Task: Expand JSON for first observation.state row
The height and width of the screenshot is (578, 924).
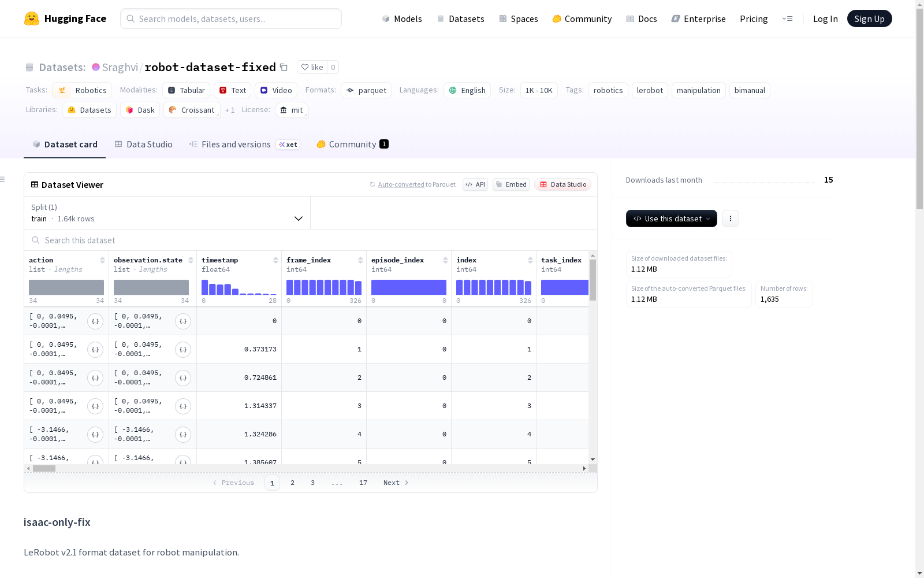Action: click(183, 321)
